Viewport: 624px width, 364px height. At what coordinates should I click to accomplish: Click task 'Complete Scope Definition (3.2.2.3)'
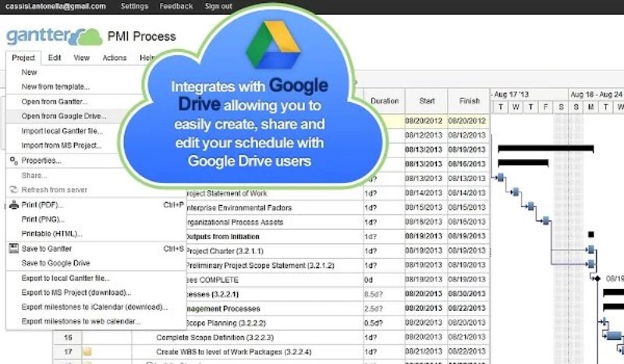coord(215,337)
